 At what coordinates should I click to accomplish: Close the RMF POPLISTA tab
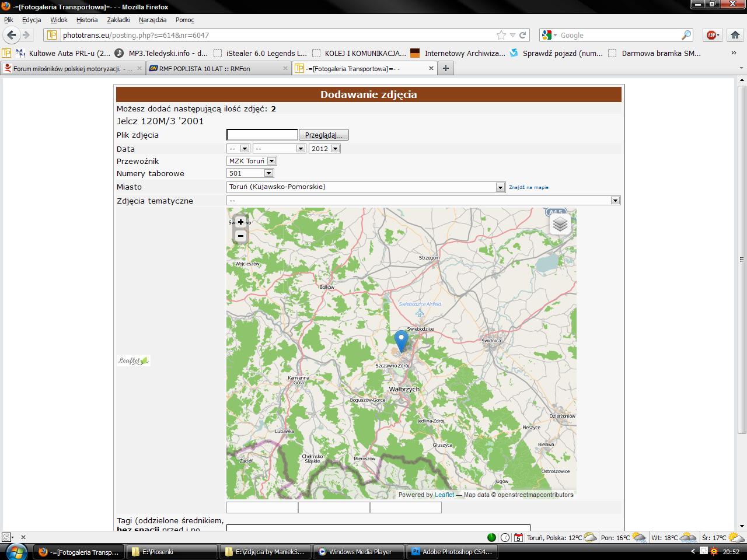(x=285, y=68)
